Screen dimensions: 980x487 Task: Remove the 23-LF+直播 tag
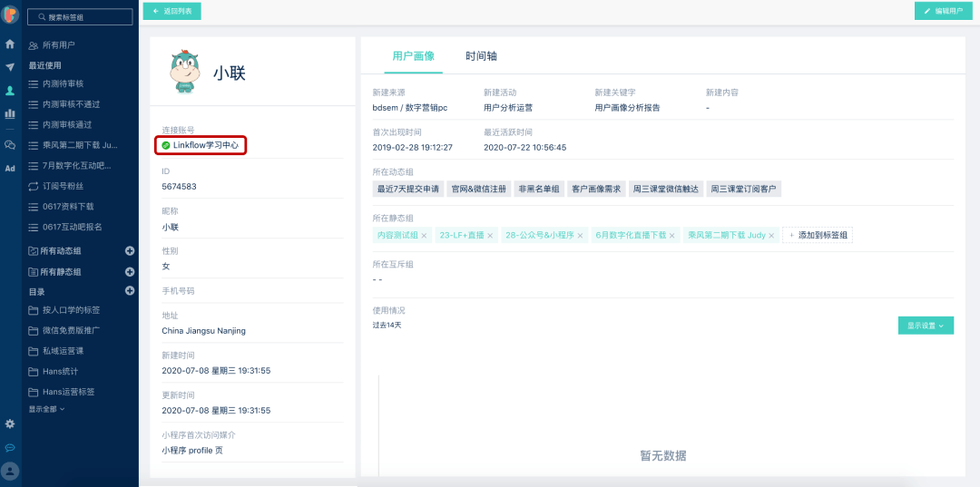[x=490, y=236]
